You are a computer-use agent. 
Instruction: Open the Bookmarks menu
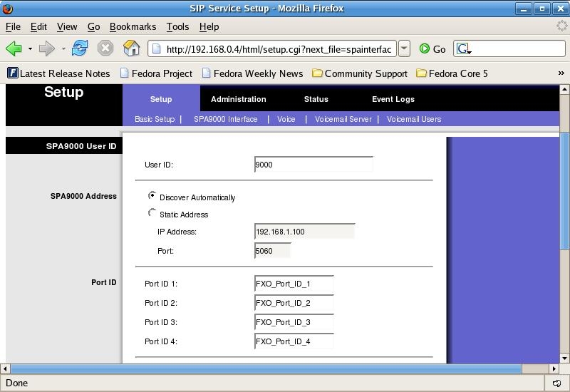point(133,26)
